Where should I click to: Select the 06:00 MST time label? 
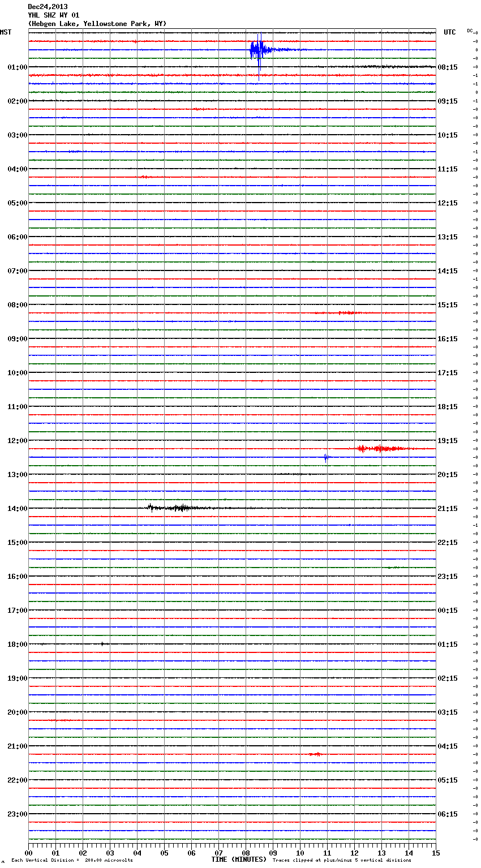(x=18, y=237)
